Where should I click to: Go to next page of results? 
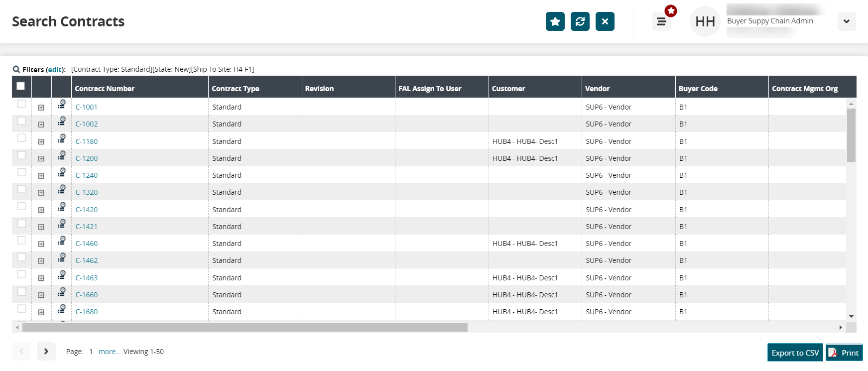click(46, 351)
